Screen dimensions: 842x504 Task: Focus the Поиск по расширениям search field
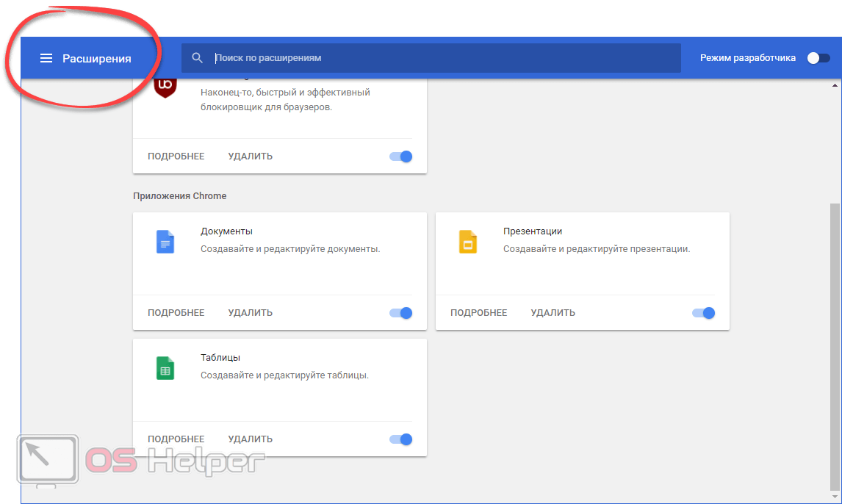(x=431, y=58)
